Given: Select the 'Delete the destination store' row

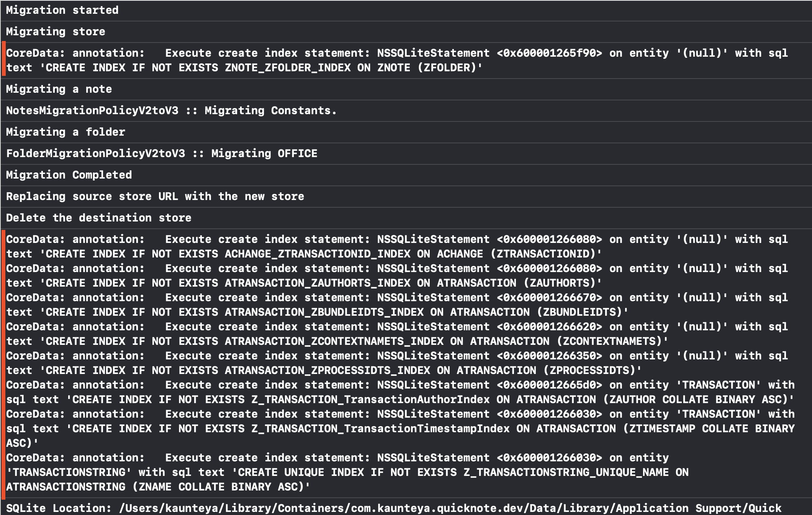Looking at the screenshot, I should point(406,218).
